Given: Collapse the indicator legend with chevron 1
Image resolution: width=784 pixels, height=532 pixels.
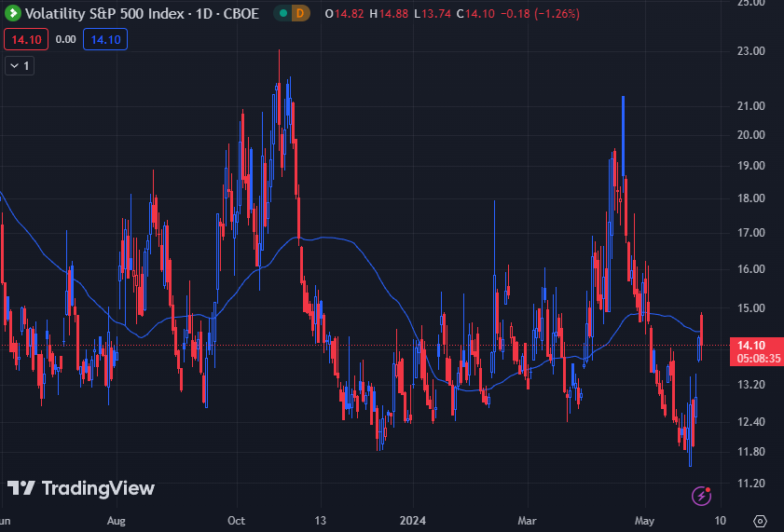Looking at the screenshot, I should click(x=20, y=66).
